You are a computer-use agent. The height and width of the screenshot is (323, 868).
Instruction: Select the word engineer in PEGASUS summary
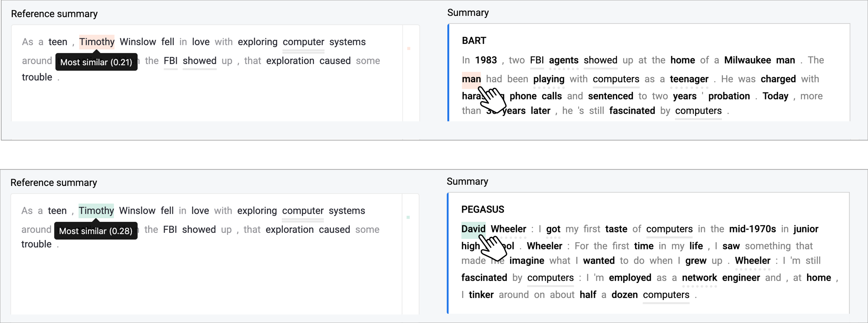(x=741, y=278)
